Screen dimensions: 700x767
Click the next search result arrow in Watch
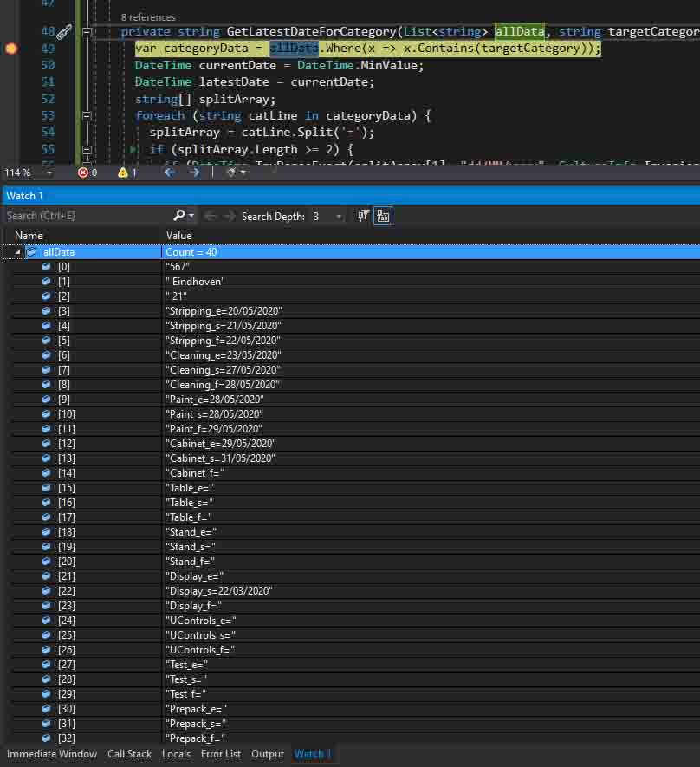[229, 216]
